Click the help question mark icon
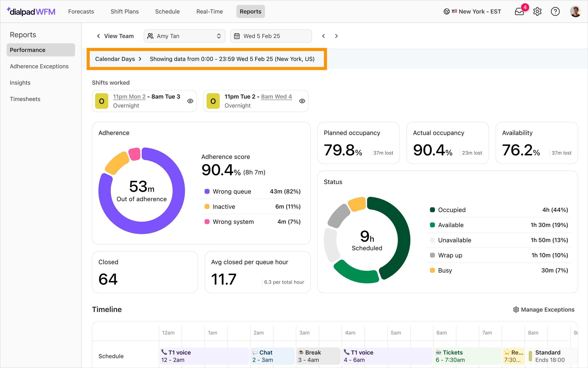The height and width of the screenshot is (368, 588). coord(555,11)
